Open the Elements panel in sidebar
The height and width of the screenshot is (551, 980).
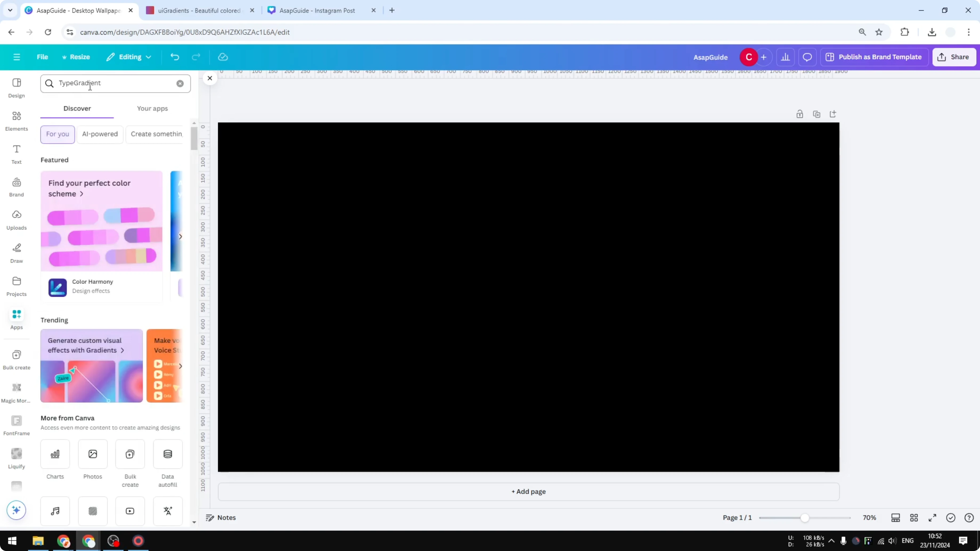16,121
